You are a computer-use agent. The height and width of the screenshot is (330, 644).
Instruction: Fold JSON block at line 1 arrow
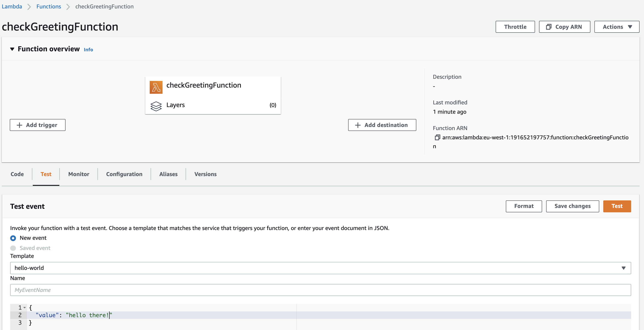pos(25,307)
